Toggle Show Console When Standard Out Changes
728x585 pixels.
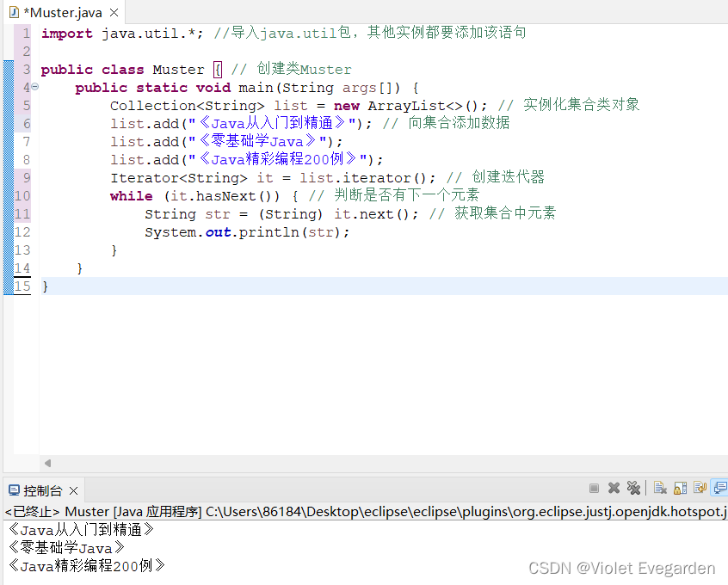pyautogui.click(x=701, y=488)
